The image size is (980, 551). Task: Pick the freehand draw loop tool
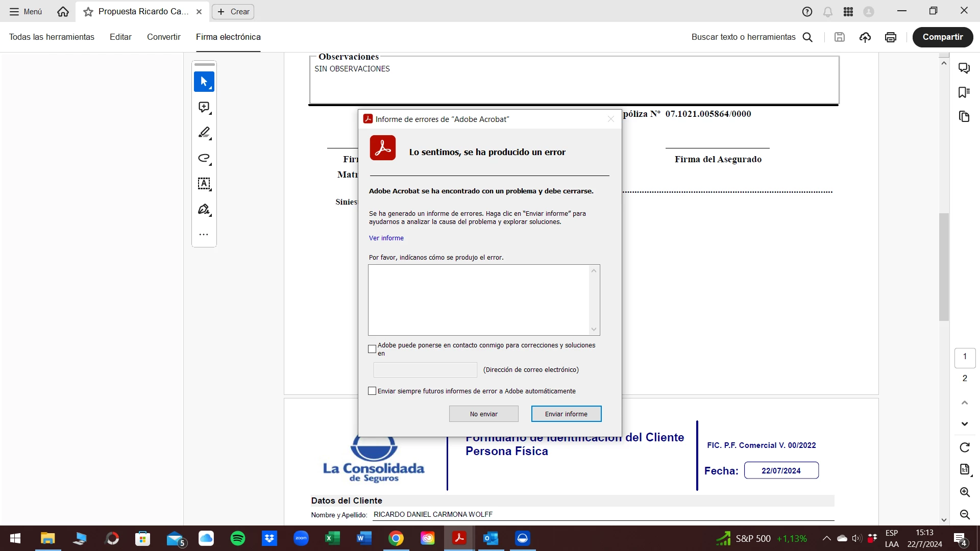pyautogui.click(x=204, y=158)
